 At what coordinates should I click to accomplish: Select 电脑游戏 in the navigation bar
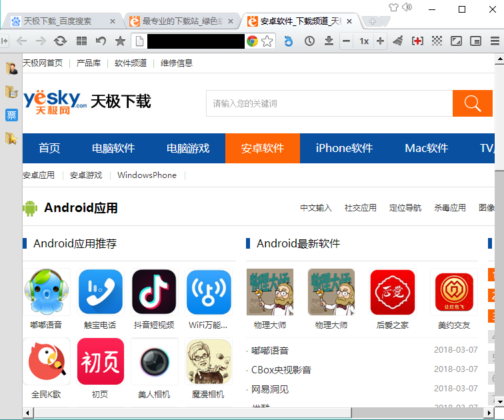[x=188, y=148]
